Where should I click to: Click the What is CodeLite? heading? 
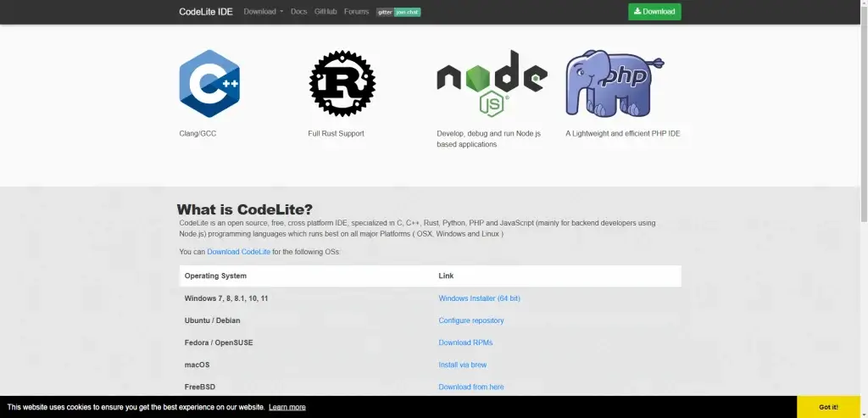click(x=245, y=209)
